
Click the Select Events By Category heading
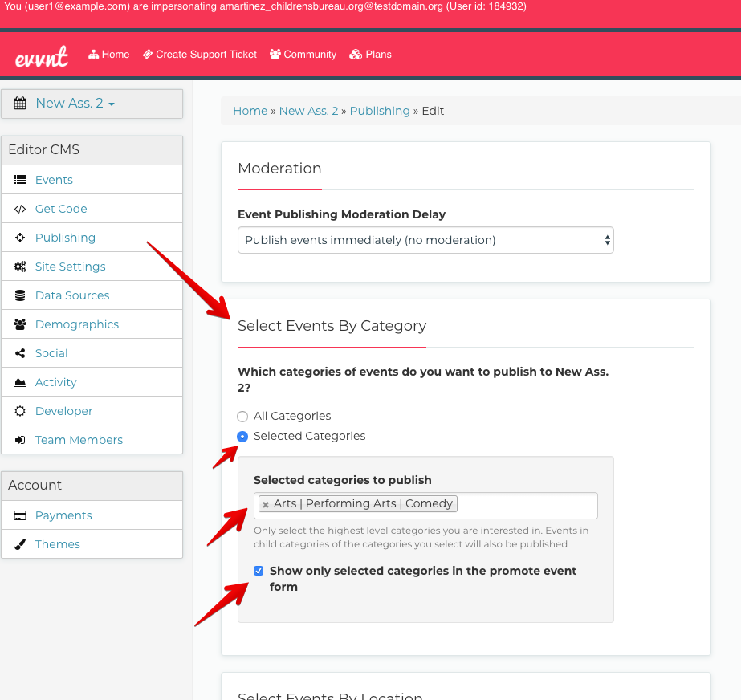coord(332,326)
